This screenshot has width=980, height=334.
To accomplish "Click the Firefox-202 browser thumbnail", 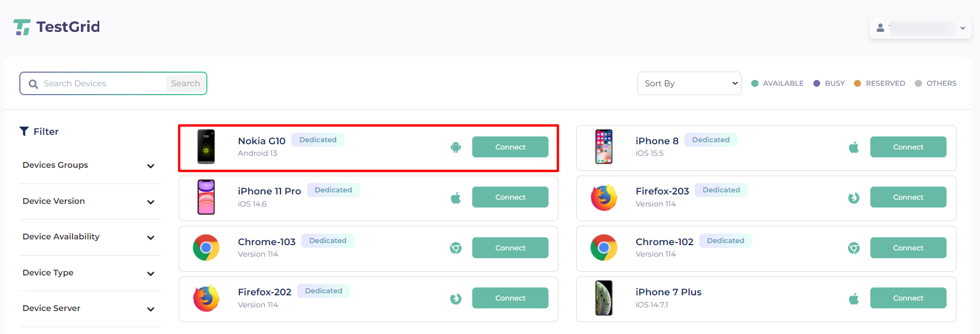I will click(x=206, y=298).
